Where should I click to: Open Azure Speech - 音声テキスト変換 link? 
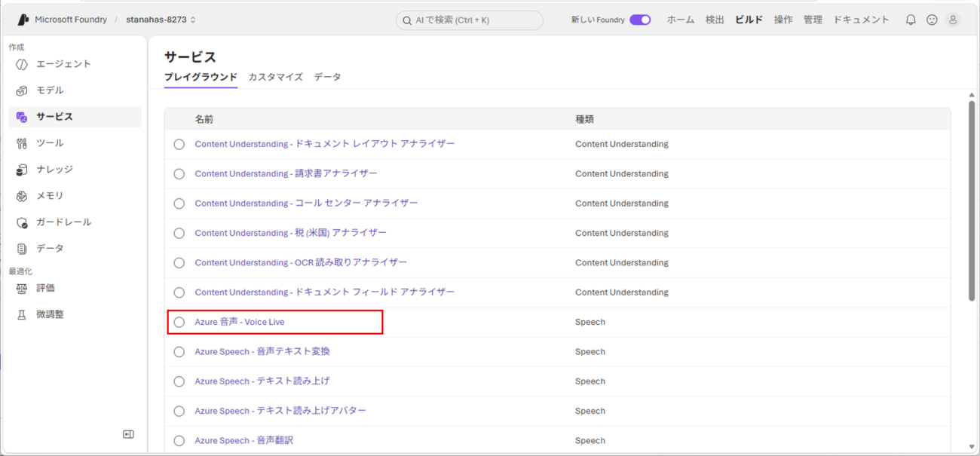pos(262,352)
